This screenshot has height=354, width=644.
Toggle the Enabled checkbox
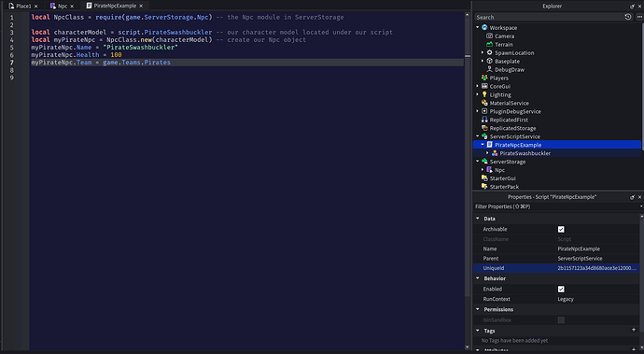[561, 289]
